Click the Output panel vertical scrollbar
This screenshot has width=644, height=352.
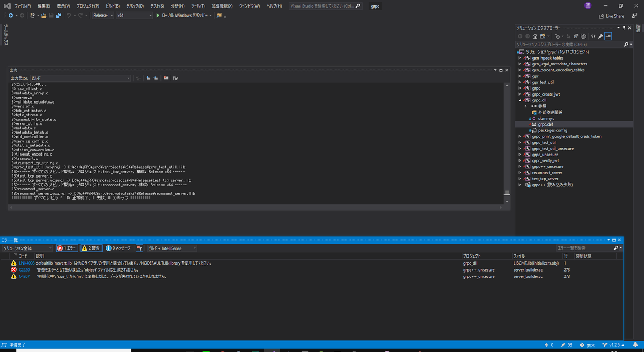507,142
